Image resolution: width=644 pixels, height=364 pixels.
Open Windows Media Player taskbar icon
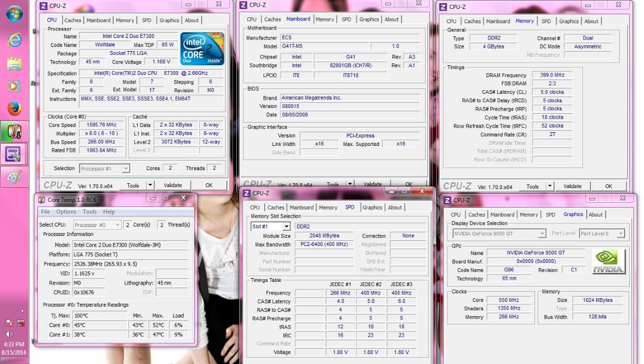click(x=14, y=86)
